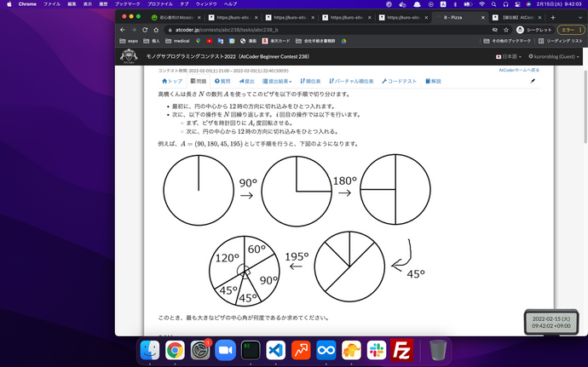Open the Incognito シークレット profile button
The image size is (588, 367).
click(x=534, y=30)
